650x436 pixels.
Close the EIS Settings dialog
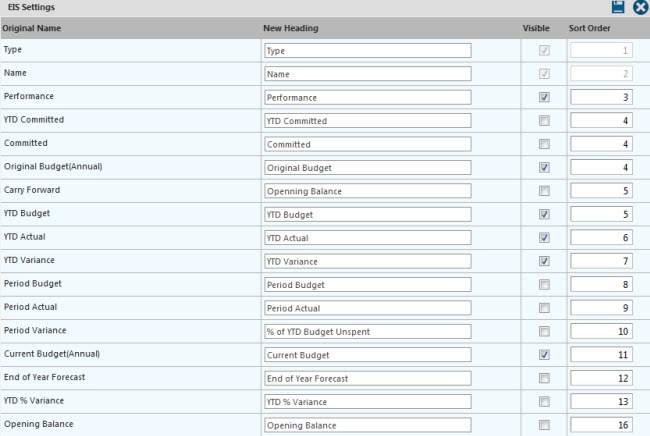640,7
